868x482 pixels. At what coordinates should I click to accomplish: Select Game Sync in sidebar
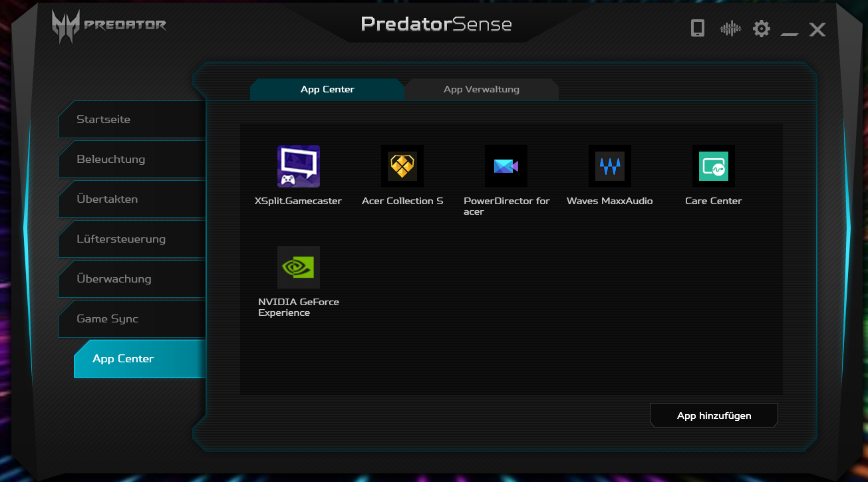pos(132,319)
